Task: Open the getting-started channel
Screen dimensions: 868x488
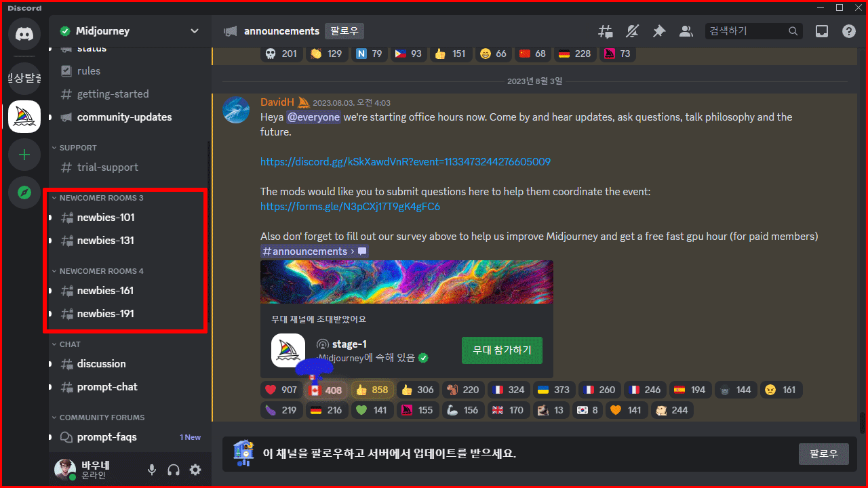Action: (x=129, y=94)
